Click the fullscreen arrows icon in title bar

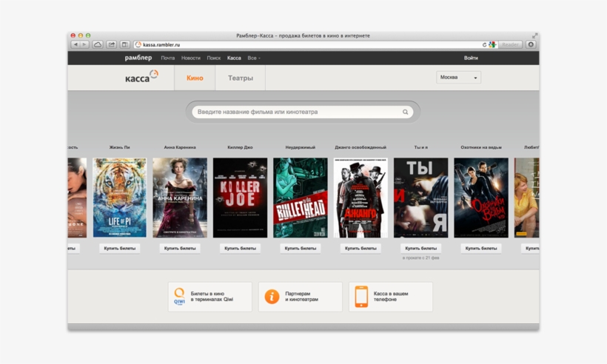coord(534,36)
